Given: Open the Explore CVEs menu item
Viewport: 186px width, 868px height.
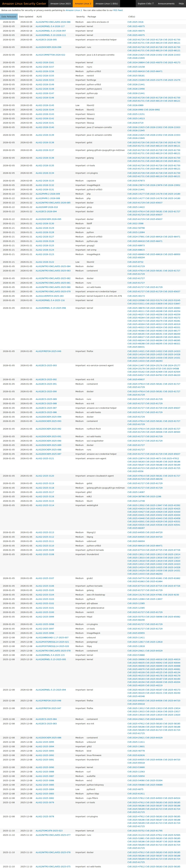Looking at the screenshot, I should pos(145,4).
